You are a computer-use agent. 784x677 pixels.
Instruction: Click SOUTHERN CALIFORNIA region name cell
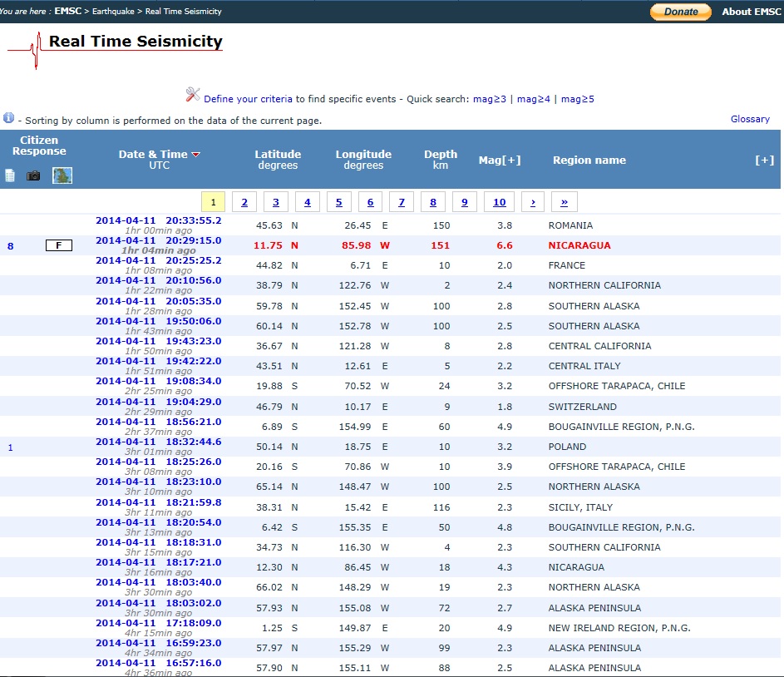[x=604, y=547]
